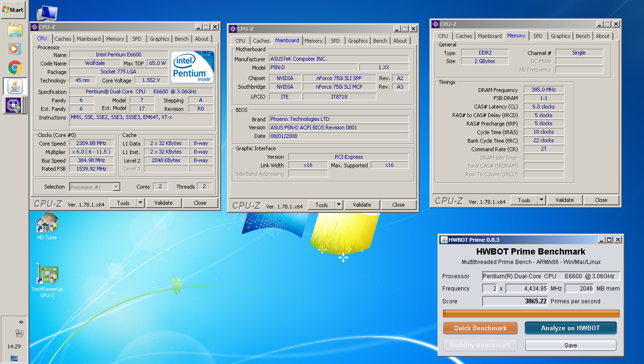Switch to Bench tab in first CPU-Z window
644x364 pixels.
click(x=182, y=39)
